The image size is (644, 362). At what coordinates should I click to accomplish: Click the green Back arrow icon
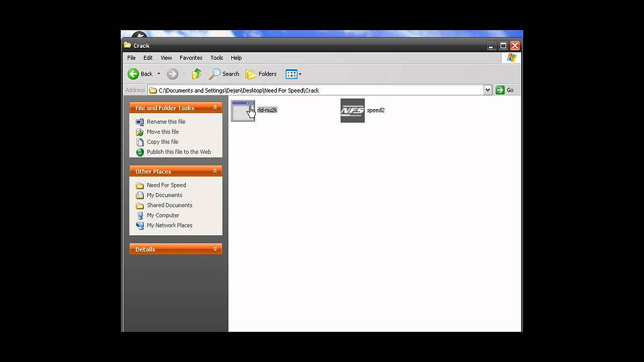pos(133,74)
